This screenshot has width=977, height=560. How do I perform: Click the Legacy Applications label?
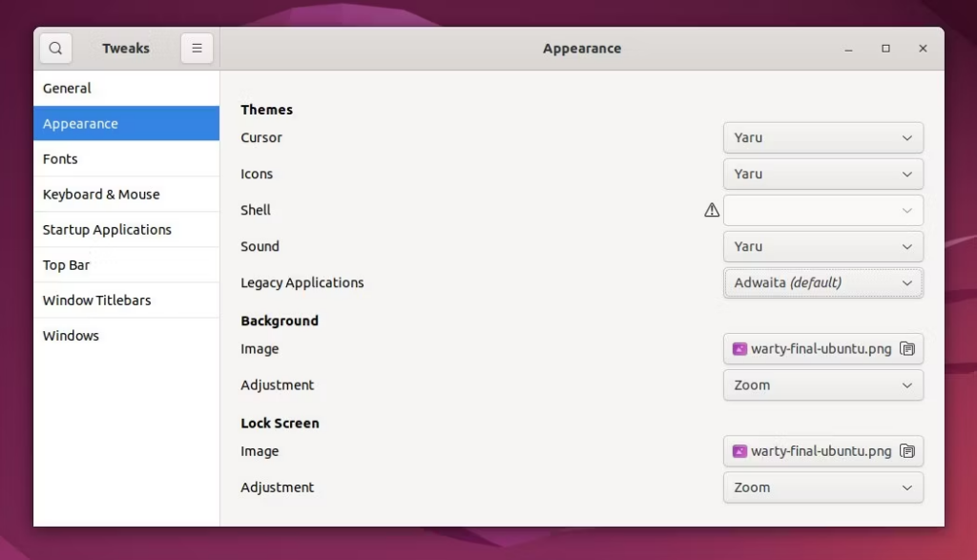[x=302, y=282]
